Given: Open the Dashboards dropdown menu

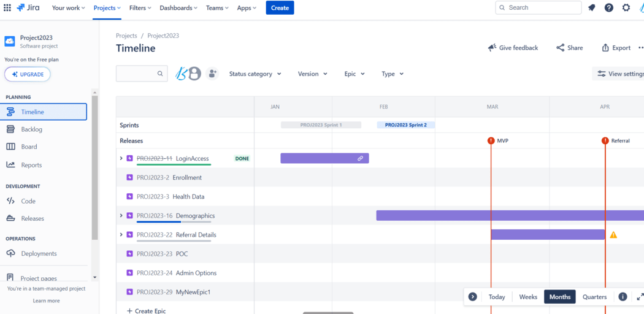Looking at the screenshot, I should pyautogui.click(x=178, y=8).
